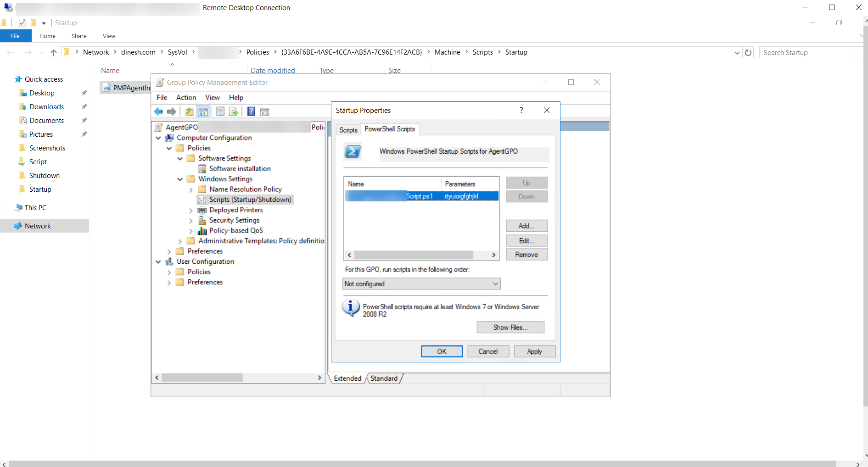
Task: Open the Help menu in Group Policy editor
Action: pos(236,97)
